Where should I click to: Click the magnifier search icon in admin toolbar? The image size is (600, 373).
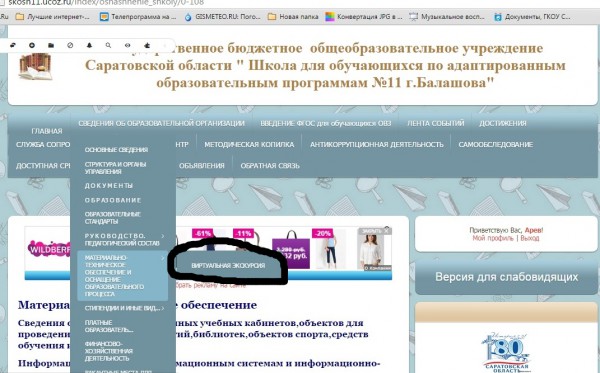click(x=108, y=45)
